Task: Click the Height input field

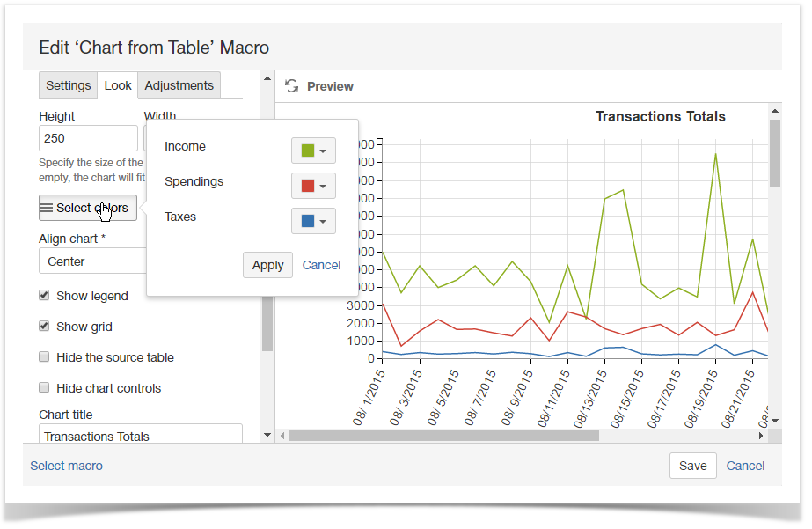Action: tap(88, 138)
